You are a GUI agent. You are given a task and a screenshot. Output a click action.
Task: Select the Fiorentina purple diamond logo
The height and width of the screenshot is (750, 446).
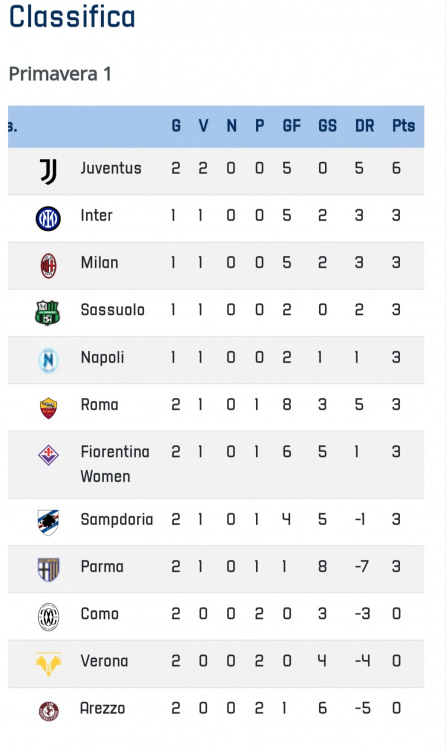point(48,455)
